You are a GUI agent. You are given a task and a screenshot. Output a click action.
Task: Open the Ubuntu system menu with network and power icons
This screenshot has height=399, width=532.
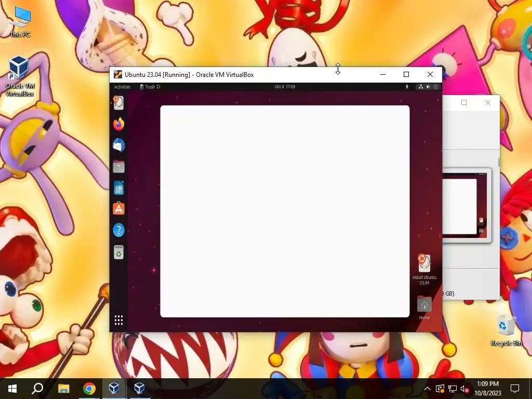(428, 87)
